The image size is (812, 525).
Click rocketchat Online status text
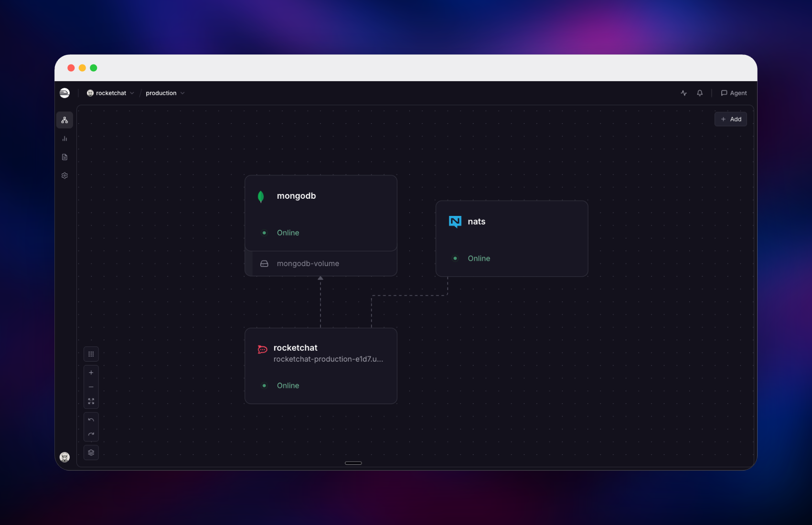[x=288, y=386]
